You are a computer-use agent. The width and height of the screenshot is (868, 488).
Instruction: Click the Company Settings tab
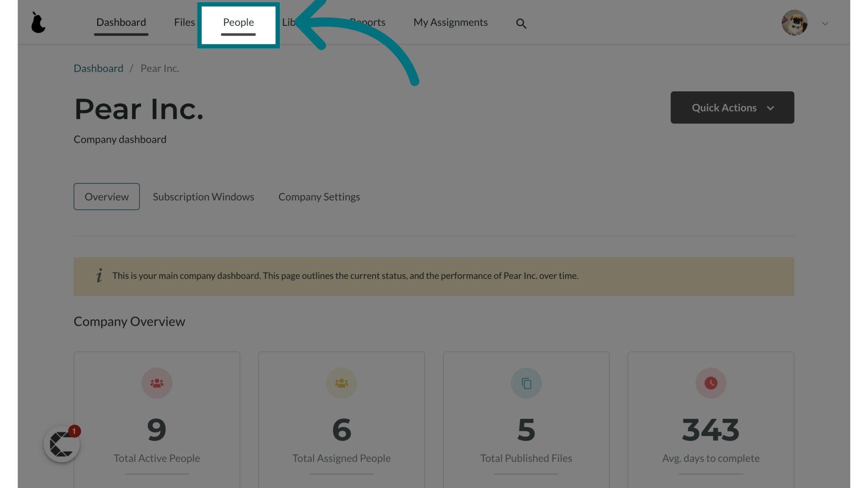pos(319,197)
